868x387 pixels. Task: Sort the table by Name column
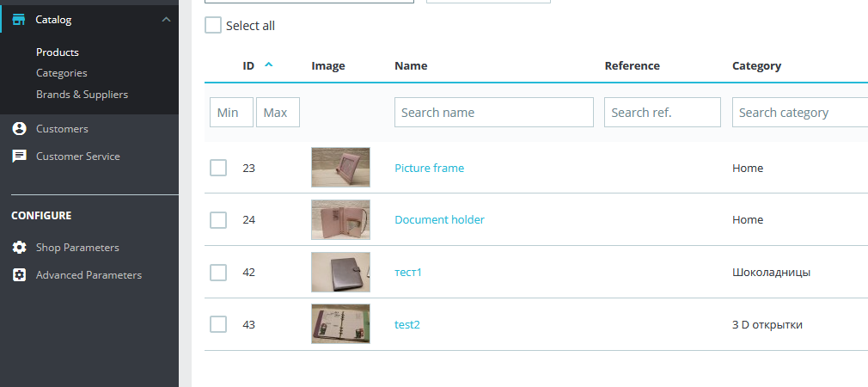pyautogui.click(x=411, y=66)
